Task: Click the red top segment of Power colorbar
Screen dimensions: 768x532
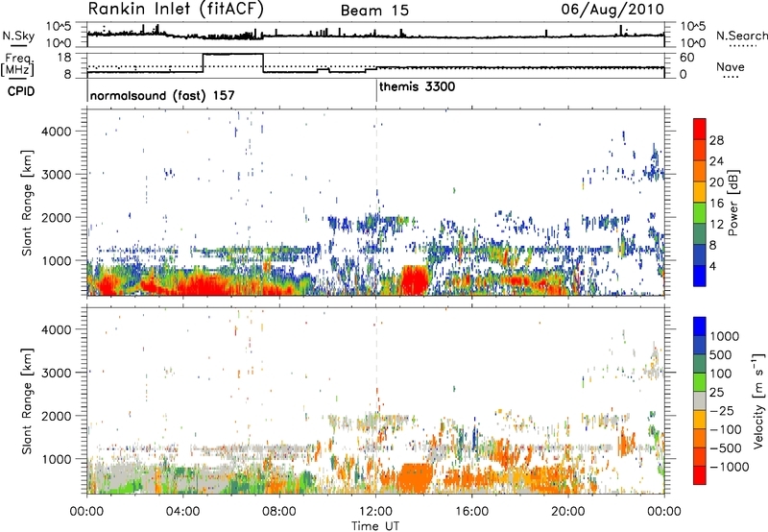Action: pos(700,129)
